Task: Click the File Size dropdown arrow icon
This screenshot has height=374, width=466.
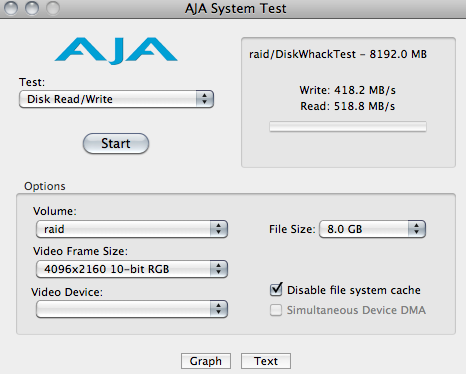Action: [417, 229]
